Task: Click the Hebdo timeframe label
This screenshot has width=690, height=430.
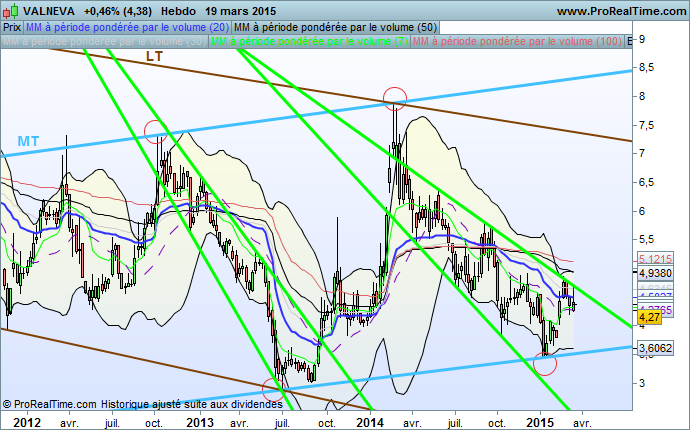Action: click(178, 11)
